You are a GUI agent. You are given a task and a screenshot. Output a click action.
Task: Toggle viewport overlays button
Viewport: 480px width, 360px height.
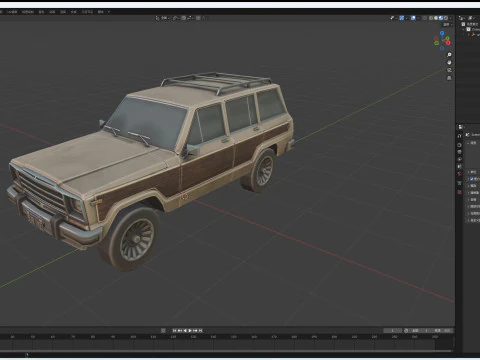point(413,18)
